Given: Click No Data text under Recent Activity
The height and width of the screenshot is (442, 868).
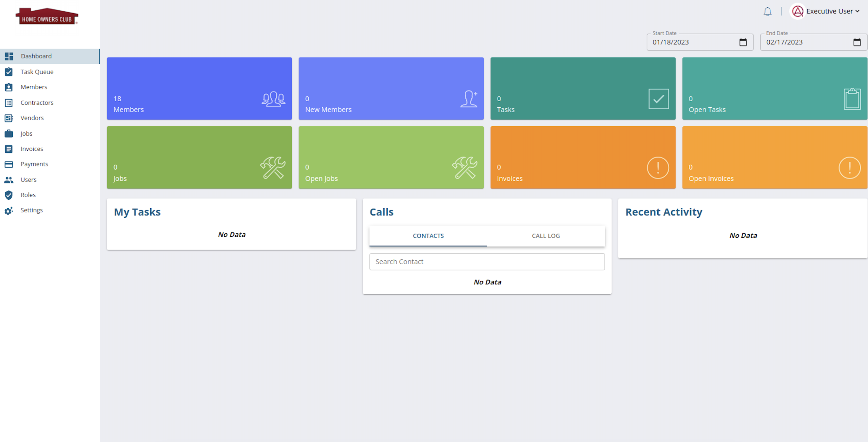Looking at the screenshot, I should point(743,236).
